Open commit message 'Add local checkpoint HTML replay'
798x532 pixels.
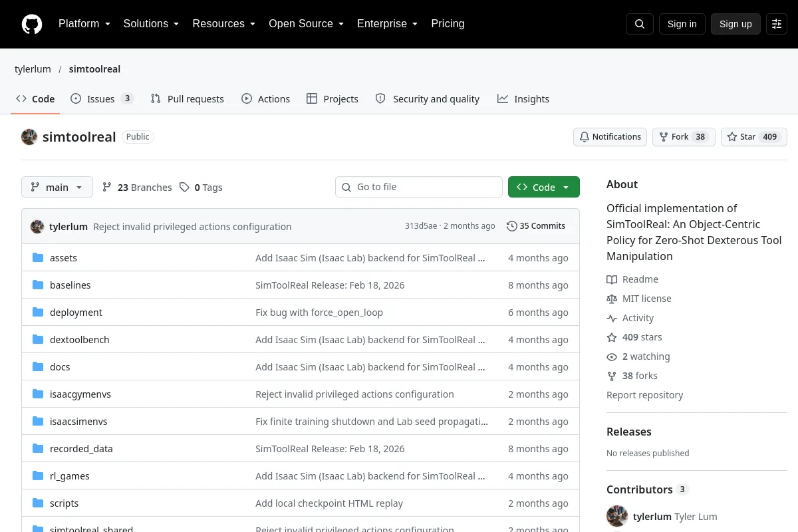[329, 503]
